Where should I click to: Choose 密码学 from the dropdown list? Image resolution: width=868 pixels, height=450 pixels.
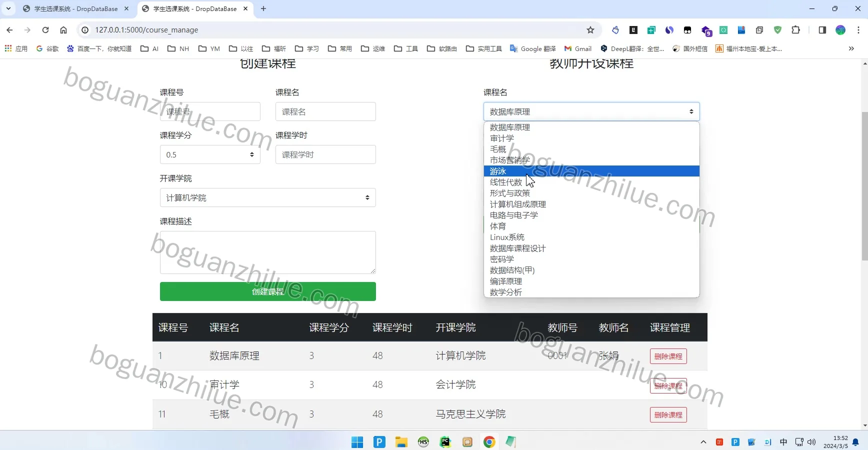[x=591, y=259]
